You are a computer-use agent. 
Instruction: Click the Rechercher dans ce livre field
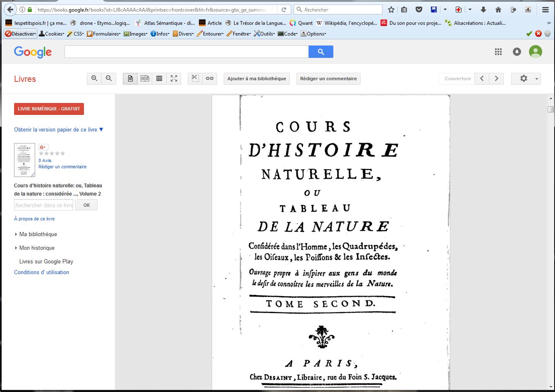(x=43, y=205)
